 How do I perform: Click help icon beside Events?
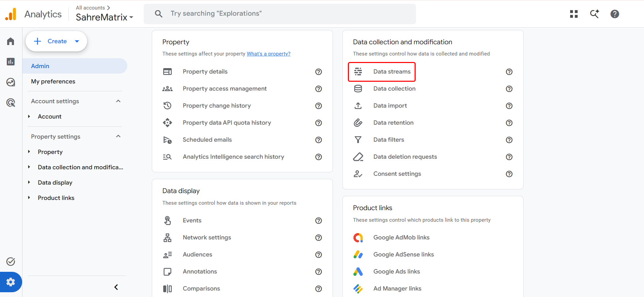point(319,220)
